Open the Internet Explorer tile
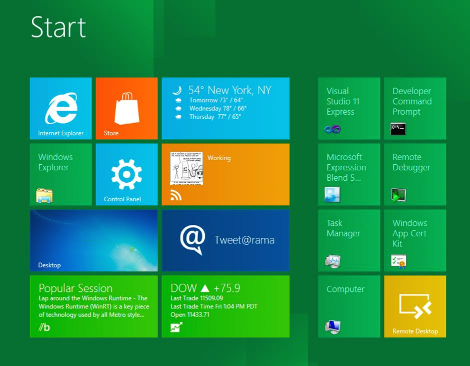The width and height of the screenshot is (470, 366). 61,108
